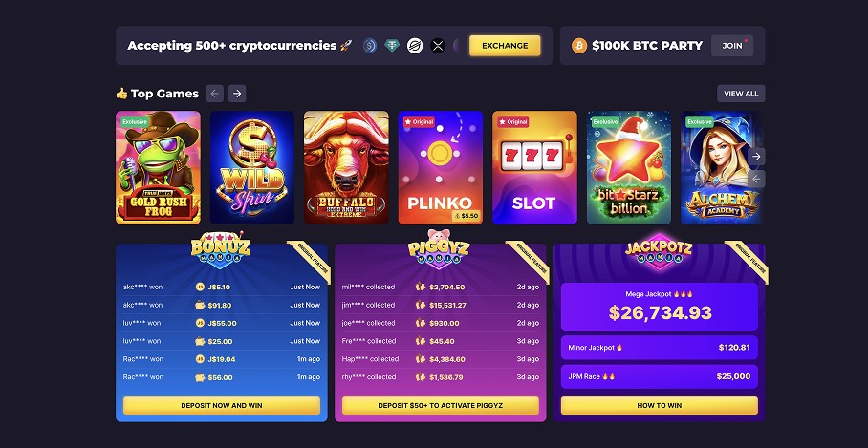View all top games
This screenshot has height=448, width=868.
point(741,94)
